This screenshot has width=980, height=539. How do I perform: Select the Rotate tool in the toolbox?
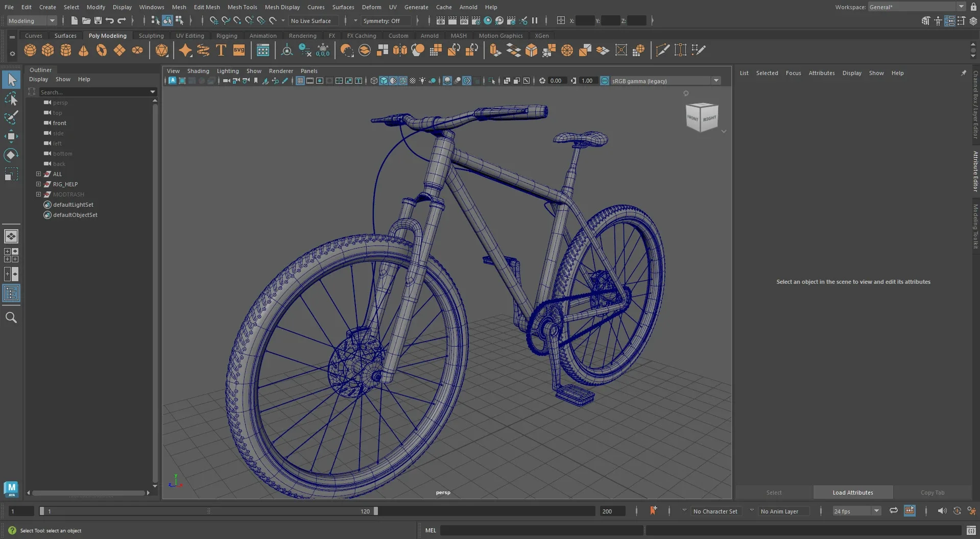11,155
